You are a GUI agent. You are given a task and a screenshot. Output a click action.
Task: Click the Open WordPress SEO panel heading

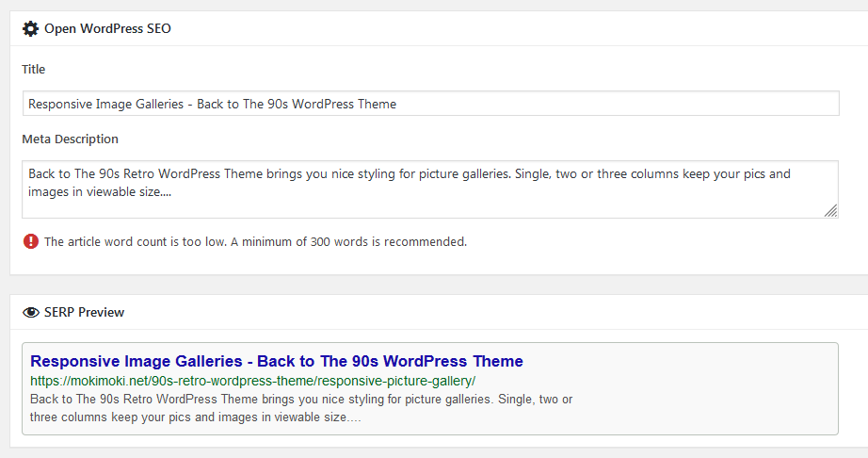click(x=107, y=28)
